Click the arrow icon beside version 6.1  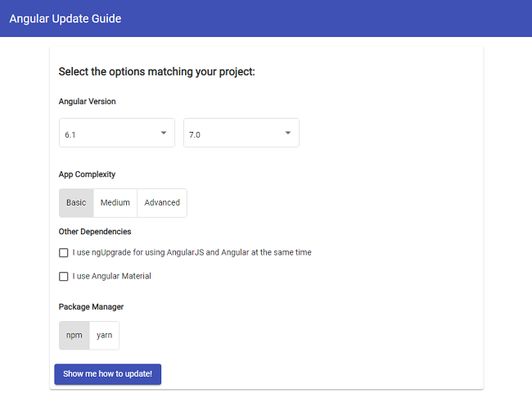(163, 133)
